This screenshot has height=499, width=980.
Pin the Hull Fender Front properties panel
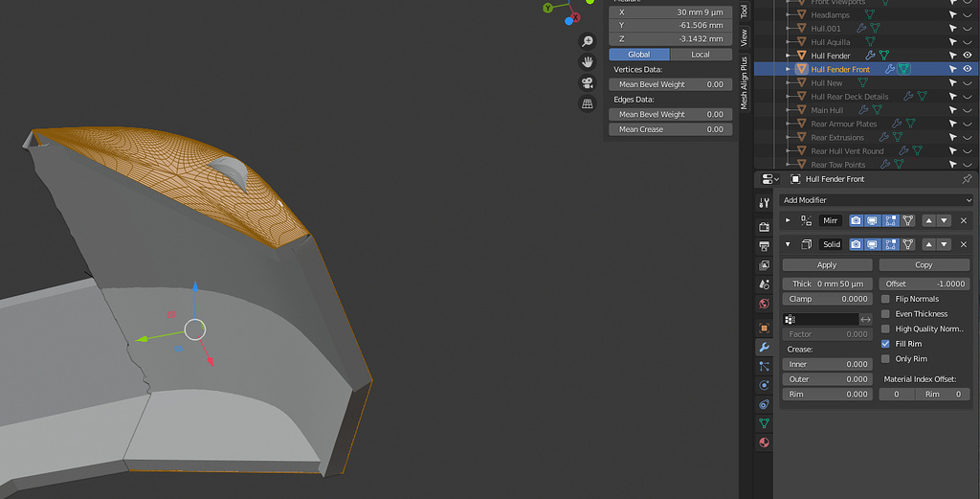(x=967, y=179)
